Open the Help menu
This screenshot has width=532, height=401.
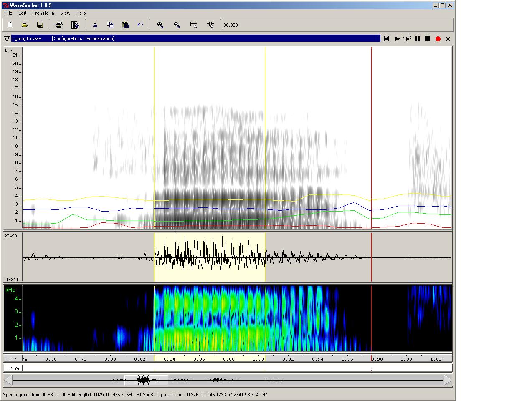(x=81, y=13)
